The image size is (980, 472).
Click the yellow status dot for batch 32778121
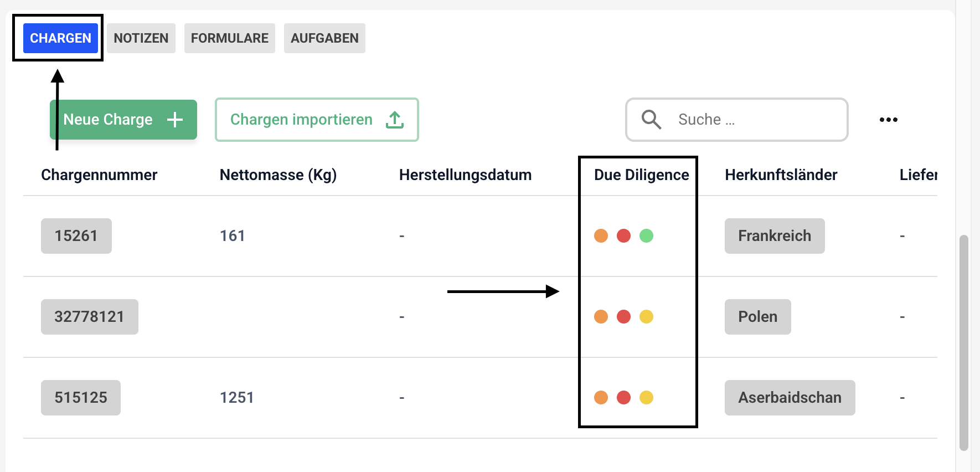[646, 317]
